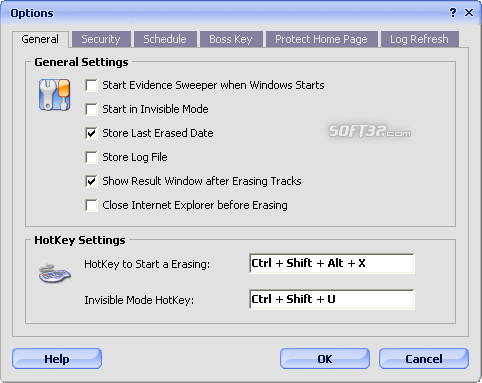Image resolution: width=482 pixels, height=383 pixels.
Task: Toggle Start in Invisible Mode checkbox
Action: point(91,109)
